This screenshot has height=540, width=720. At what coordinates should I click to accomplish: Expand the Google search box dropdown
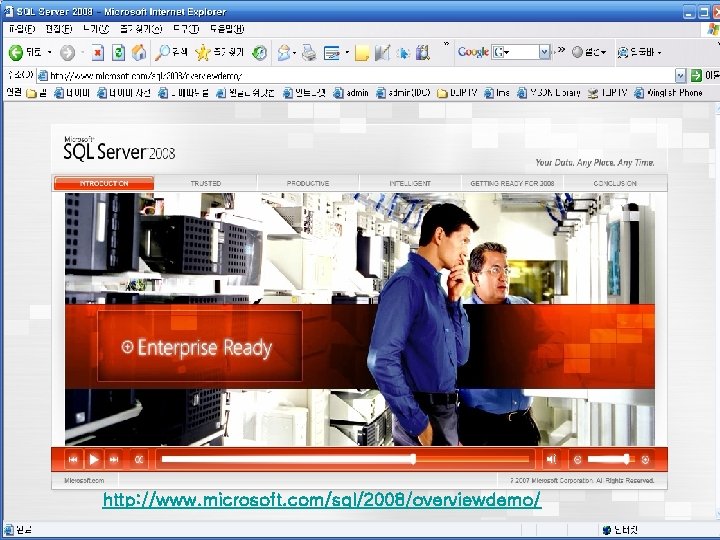(x=545, y=52)
